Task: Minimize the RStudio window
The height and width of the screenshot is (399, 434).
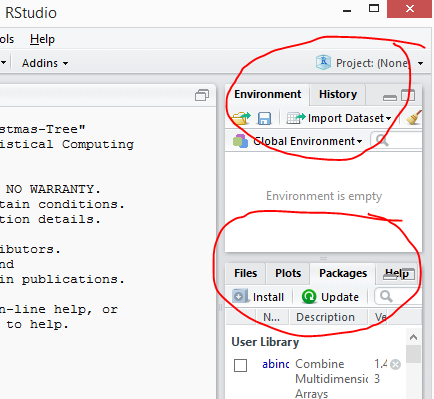Action: (x=347, y=10)
